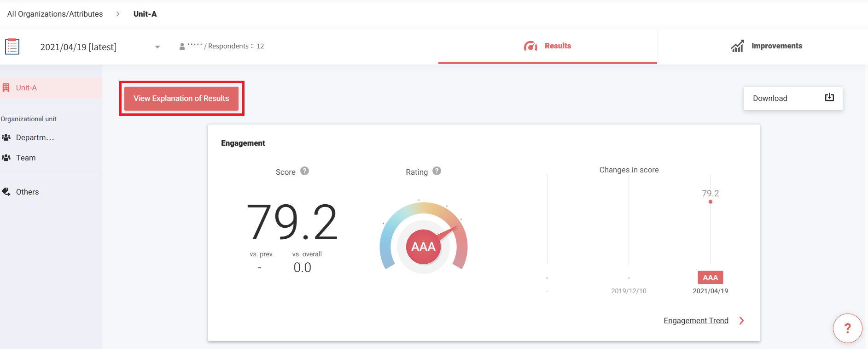Click the Rating help question mark
Viewport: 868px width, 349px height.
437,171
